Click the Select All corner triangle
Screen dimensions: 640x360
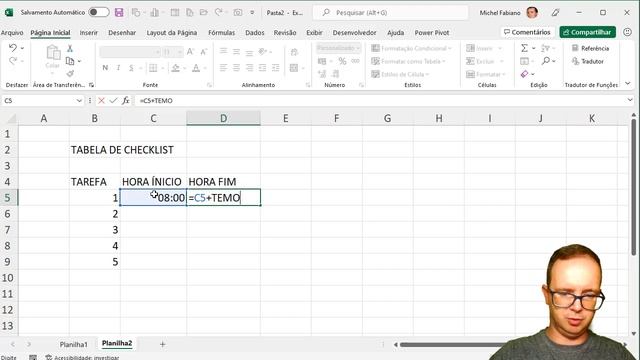(11, 119)
